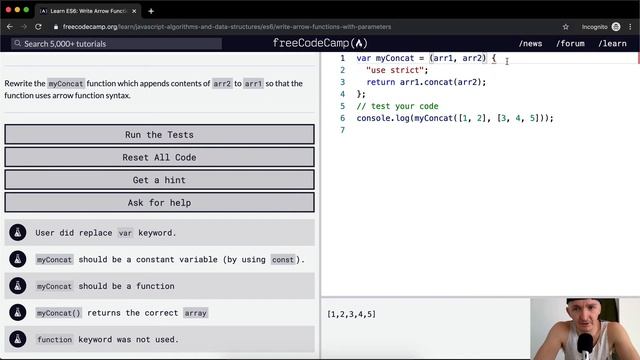Click the browser back arrow
The width and height of the screenshot is (640, 360).
[10, 27]
